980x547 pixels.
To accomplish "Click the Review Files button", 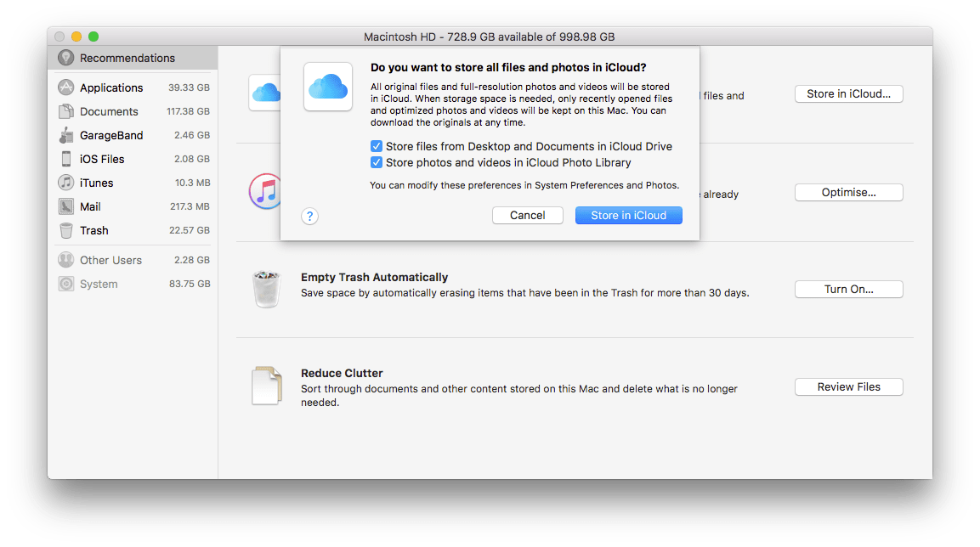I will (x=849, y=386).
